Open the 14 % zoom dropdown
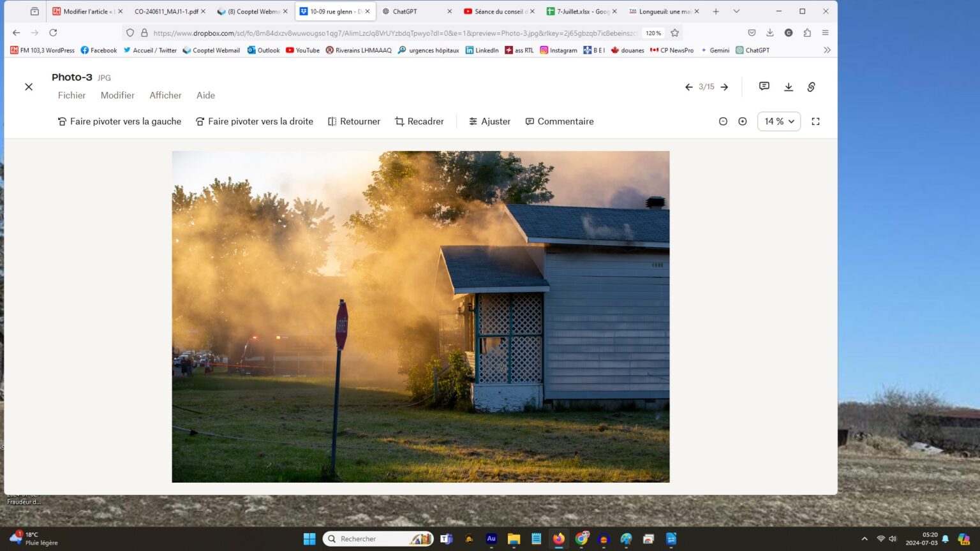 (x=778, y=121)
